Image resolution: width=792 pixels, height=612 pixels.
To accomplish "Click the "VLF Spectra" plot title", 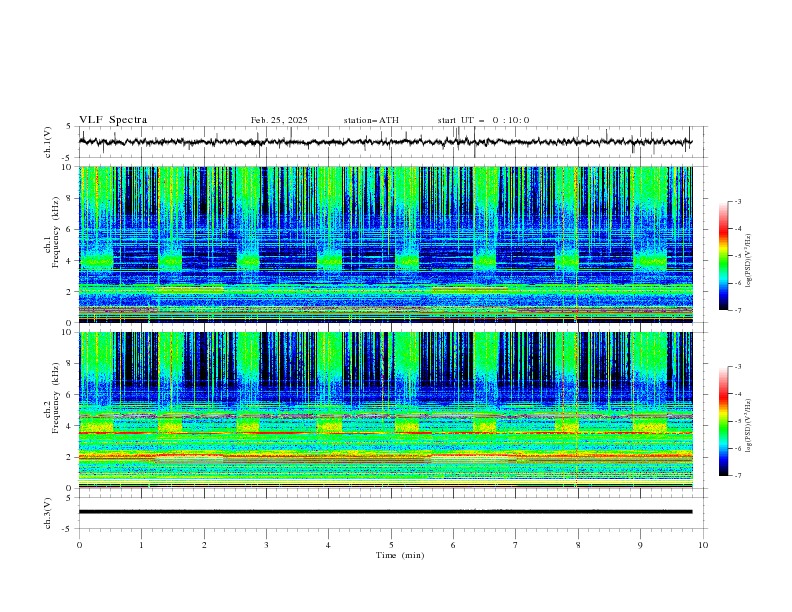I will pos(113,120).
